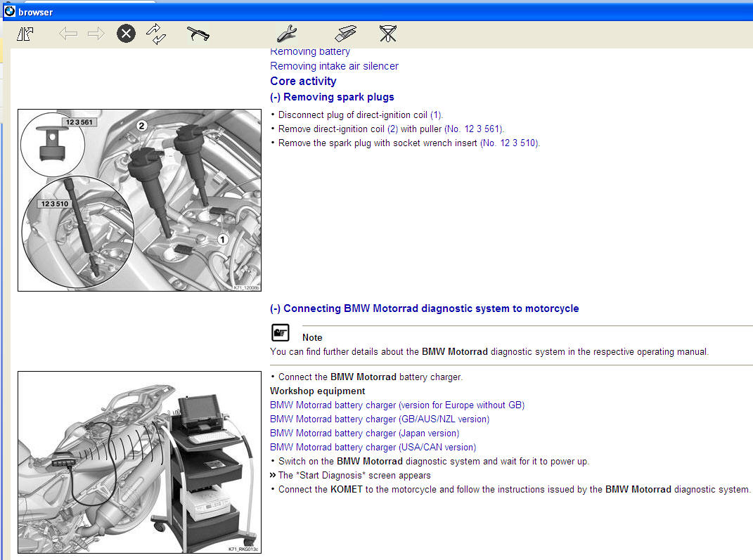The height and width of the screenshot is (560, 753).
Task: Open battery charger Europe without GB link
Action: [397, 405]
